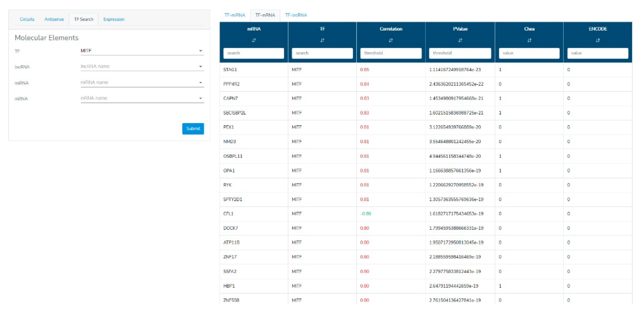Select the TF-miRNA results tab

pos(235,15)
